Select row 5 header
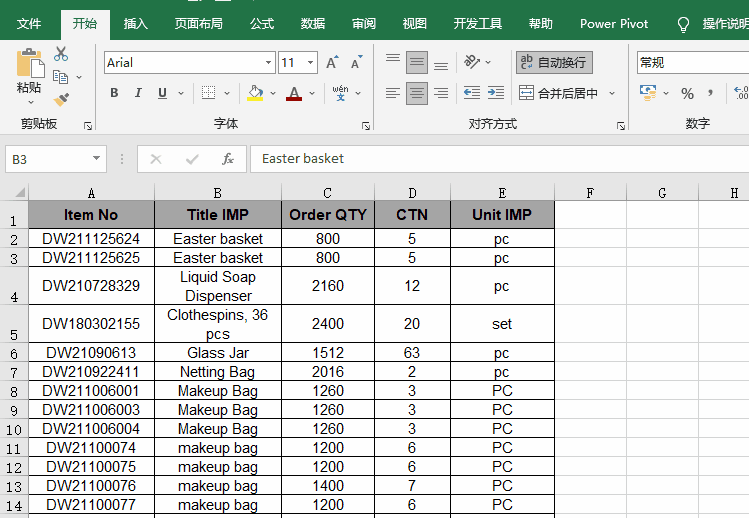This screenshot has height=518, width=749. tap(14, 324)
